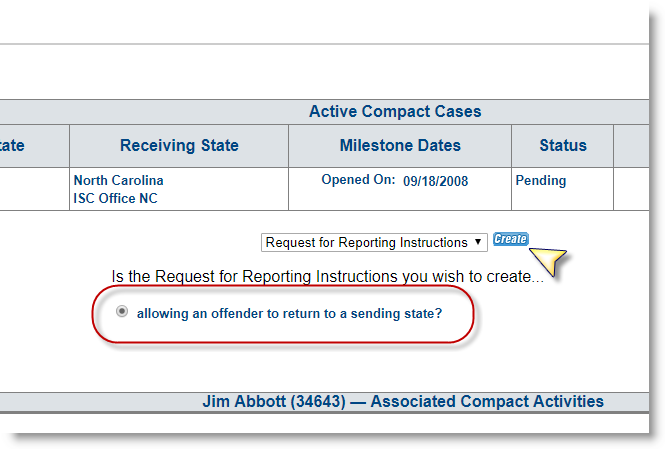The height and width of the screenshot is (449, 665).
Task: Click the Receiving State column header
Action: point(179,146)
